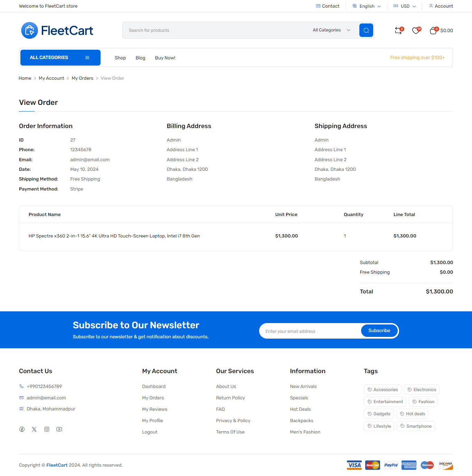Open the Return Policy link
The image size is (472, 476).
coord(230,398)
